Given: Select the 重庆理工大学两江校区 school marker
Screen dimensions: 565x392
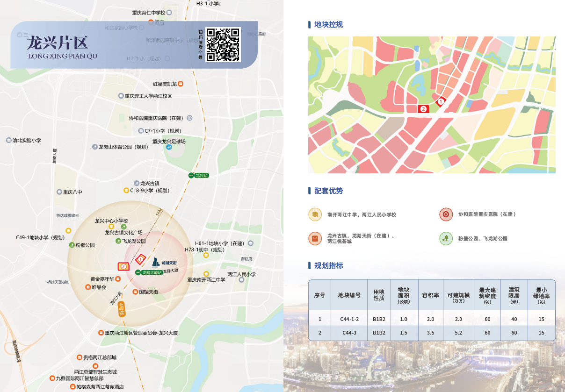Looking at the screenshot, I should 121,96.
